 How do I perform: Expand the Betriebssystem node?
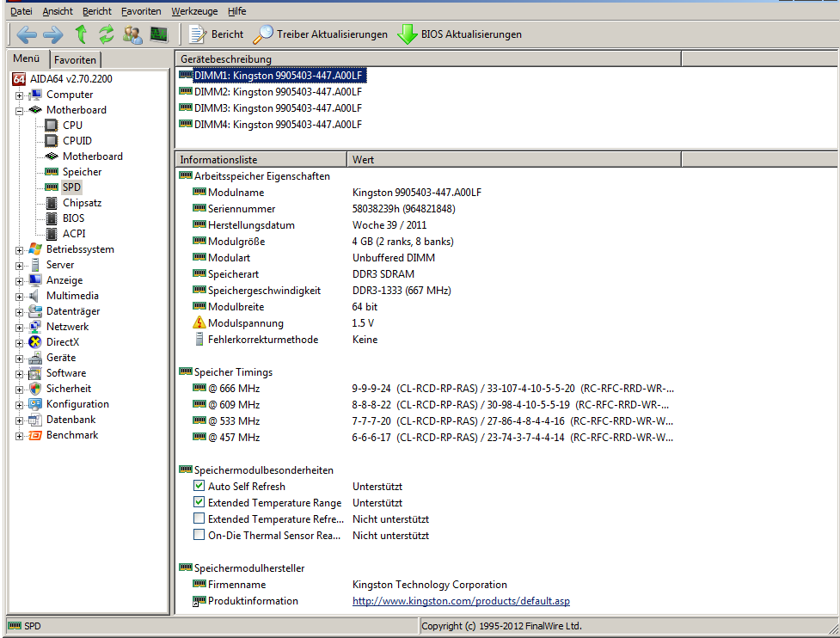tap(19, 250)
